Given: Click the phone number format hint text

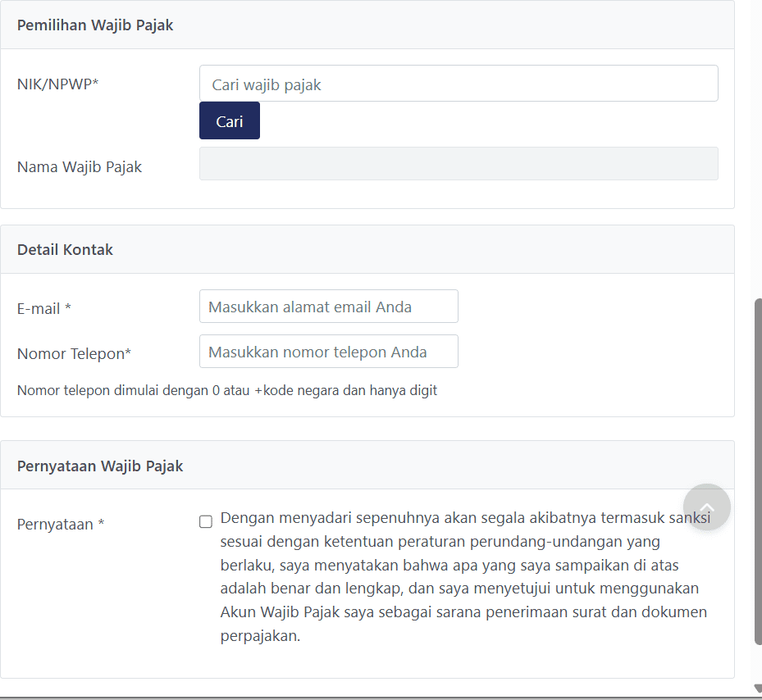Looking at the screenshot, I should pos(227,390).
